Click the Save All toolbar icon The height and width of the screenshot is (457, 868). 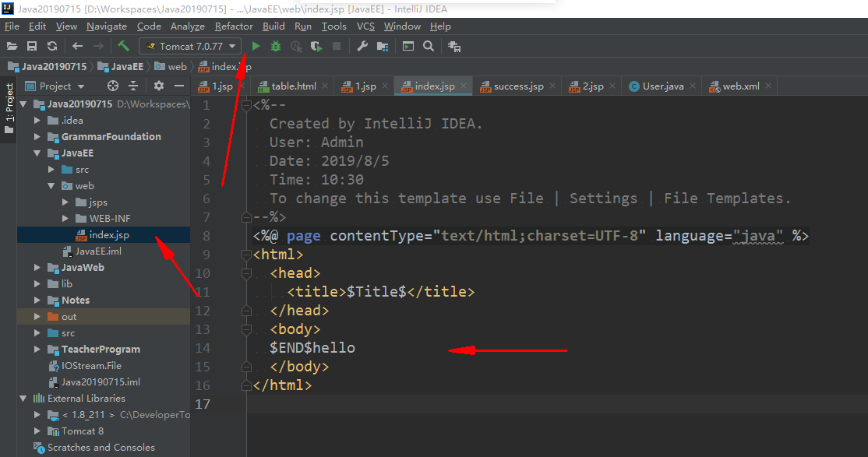pos(32,47)
